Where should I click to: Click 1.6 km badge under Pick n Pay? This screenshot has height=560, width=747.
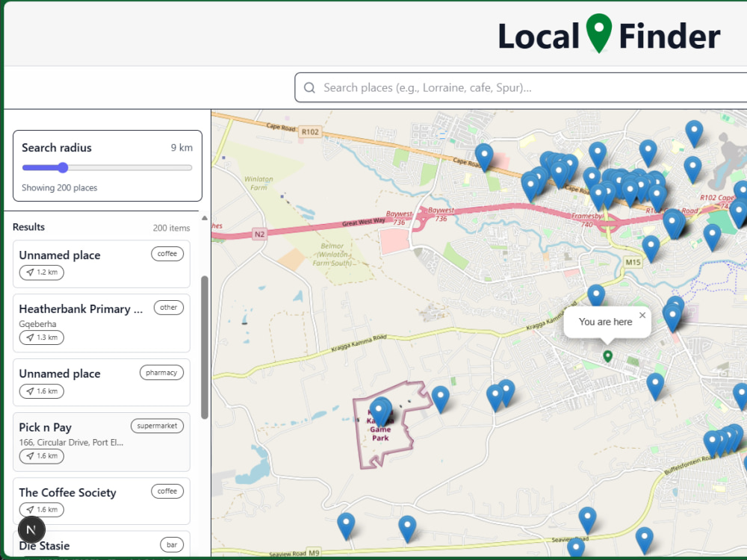point(41,455)
